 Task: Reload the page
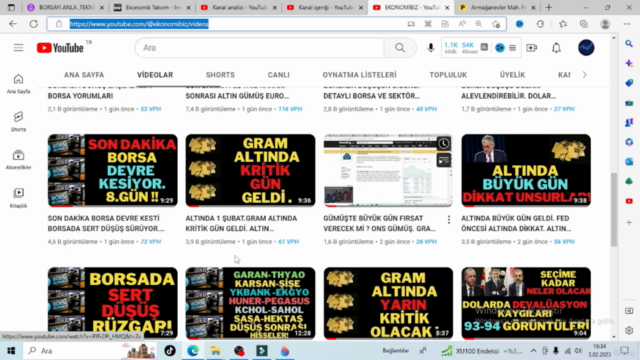tap(33, 24)
